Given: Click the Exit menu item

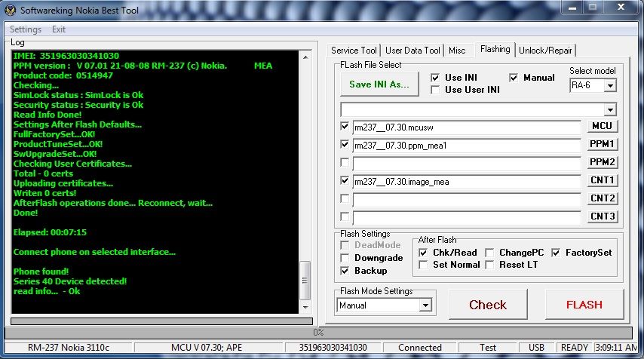Looking at the screenshot, I should point(58,29).
